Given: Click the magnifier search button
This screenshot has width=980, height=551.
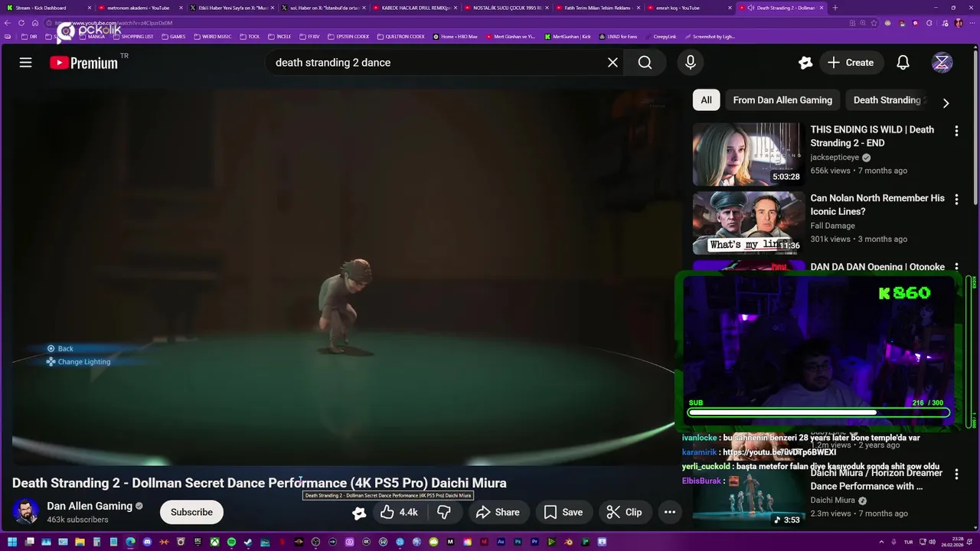Looking at the screenshot, I should click(645, 63).
